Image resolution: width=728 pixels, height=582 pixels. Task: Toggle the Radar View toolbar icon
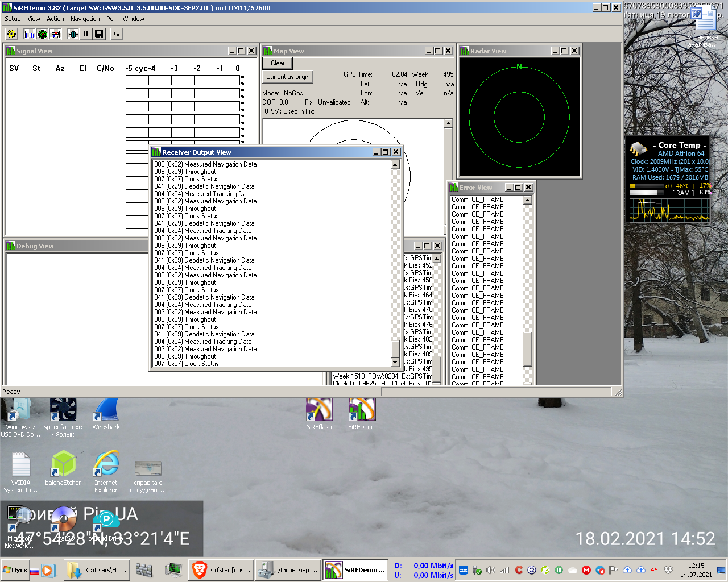pos(43,34)
